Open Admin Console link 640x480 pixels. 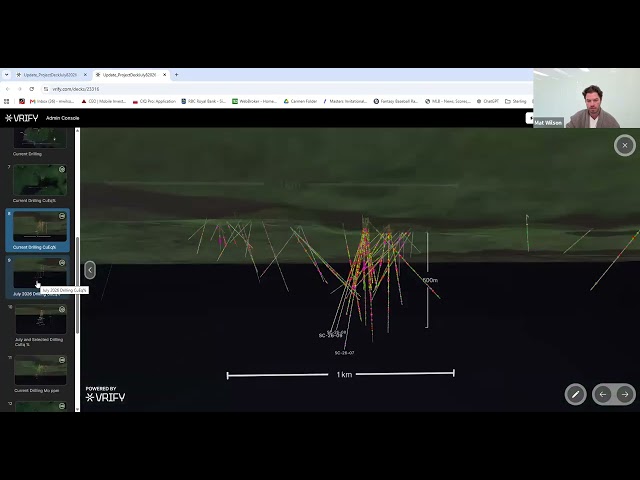coord(62,118)
